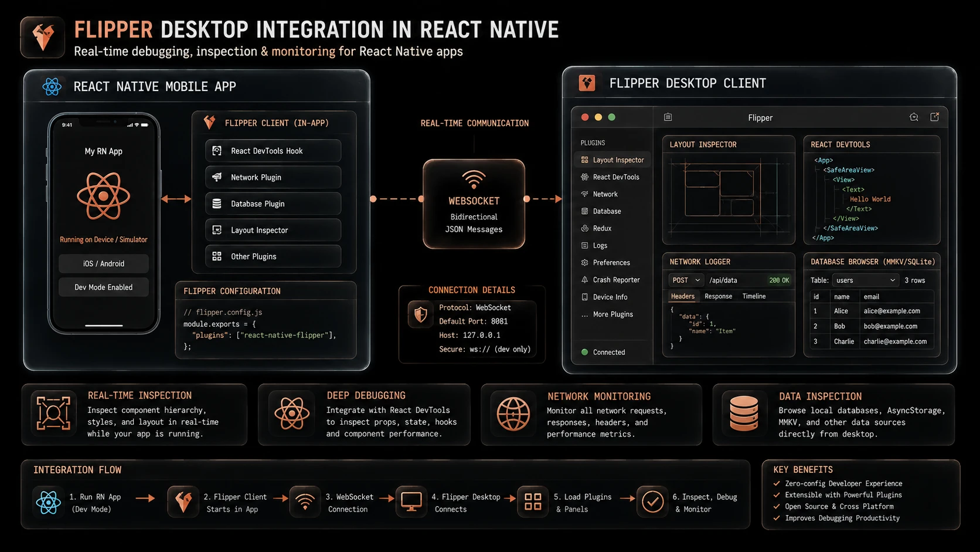The image size is (980, 552).
Task: Click the Dev Mode Enabled button
Action: pos(104,287)
